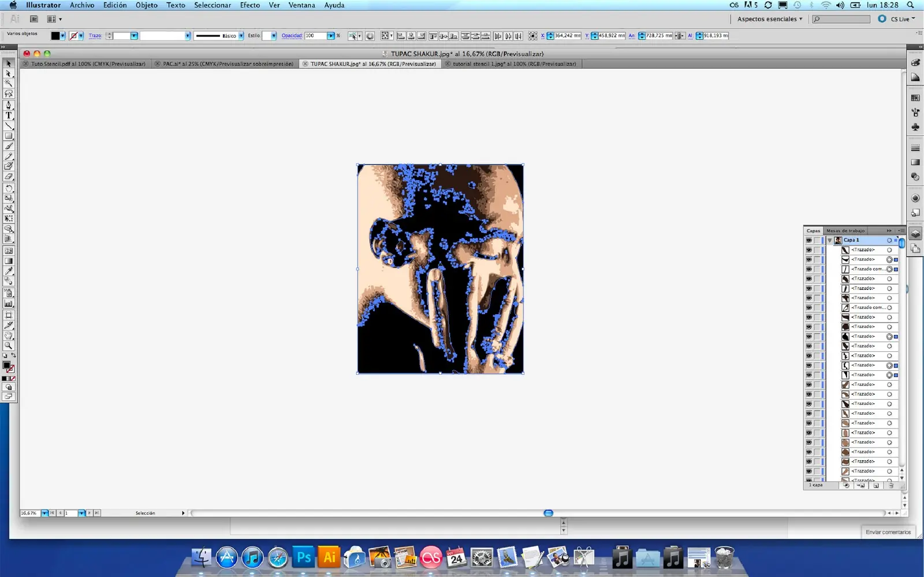Select the Type tool

(x=9, y=116)
